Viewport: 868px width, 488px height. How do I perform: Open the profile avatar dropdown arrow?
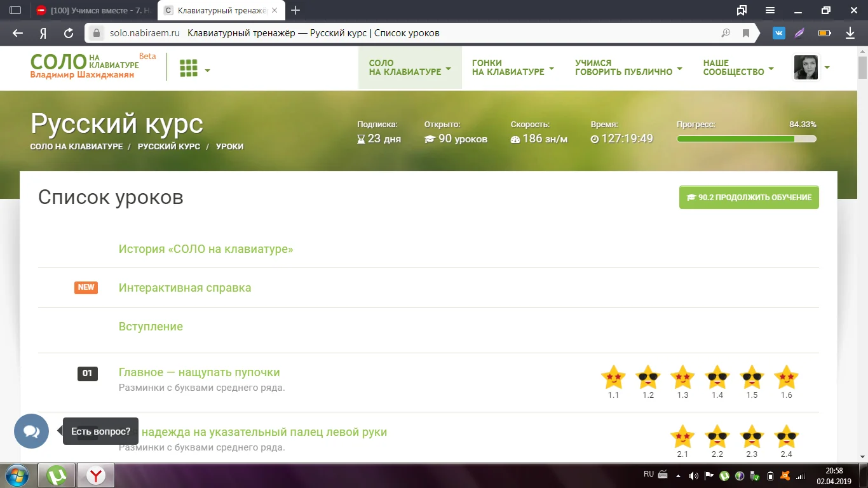(827, 67)
